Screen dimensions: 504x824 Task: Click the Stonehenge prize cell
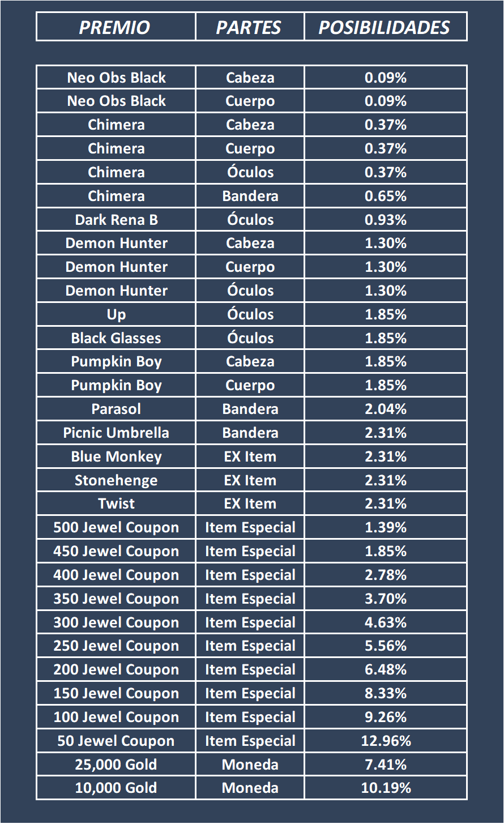tap(116, 480)
